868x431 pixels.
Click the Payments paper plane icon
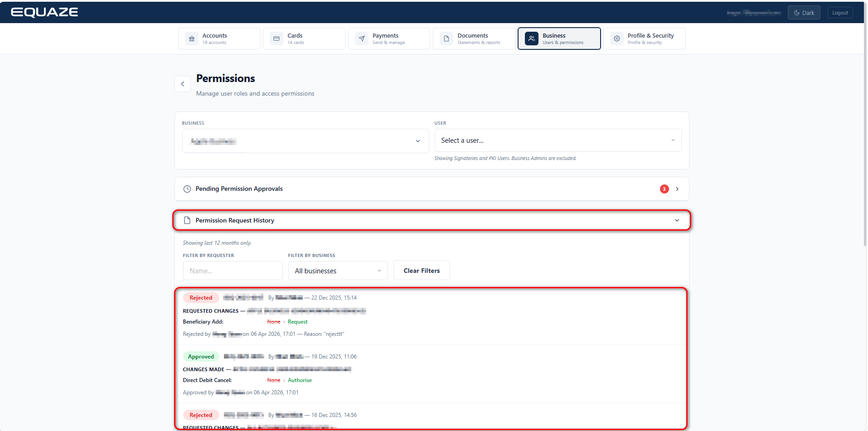tap(362, 39)
